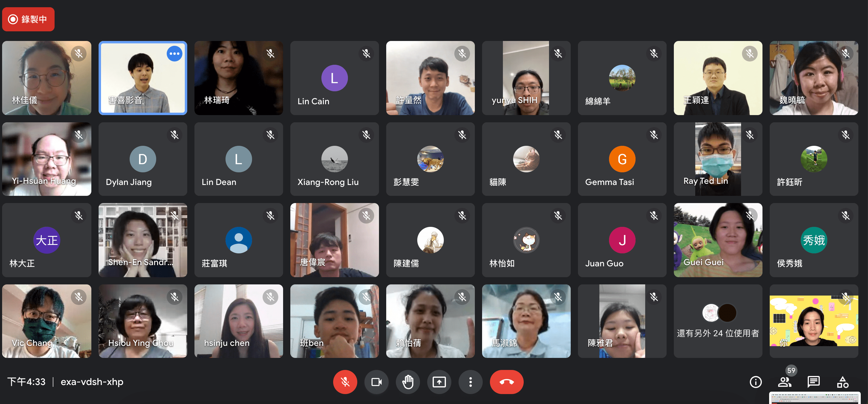
Task: Open the meeting details info icon
Action: (756, 382)
